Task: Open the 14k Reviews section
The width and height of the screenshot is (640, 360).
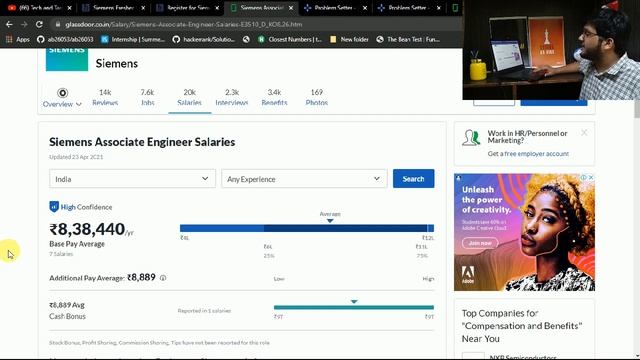Action: click(x=105, y=97)
